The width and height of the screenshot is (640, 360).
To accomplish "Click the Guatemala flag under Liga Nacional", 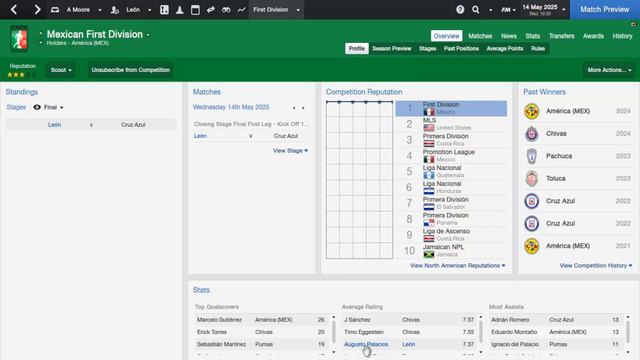I will click(x=429, y=175).
